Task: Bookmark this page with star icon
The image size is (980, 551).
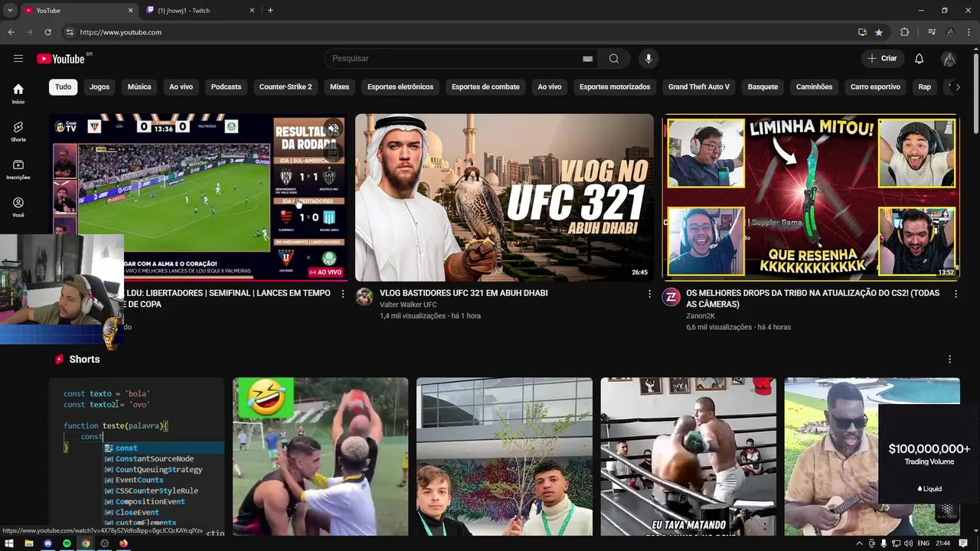Action: [x=879, y=32]
